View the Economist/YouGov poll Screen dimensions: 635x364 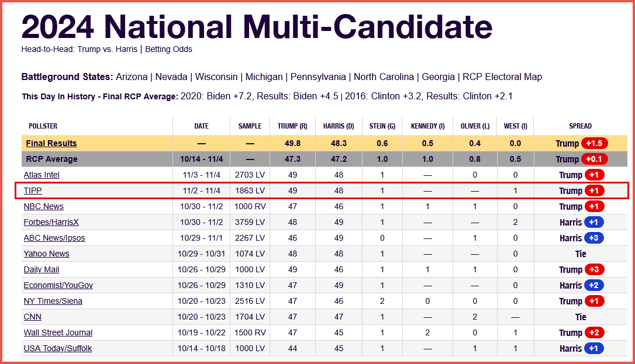[58, 285]
